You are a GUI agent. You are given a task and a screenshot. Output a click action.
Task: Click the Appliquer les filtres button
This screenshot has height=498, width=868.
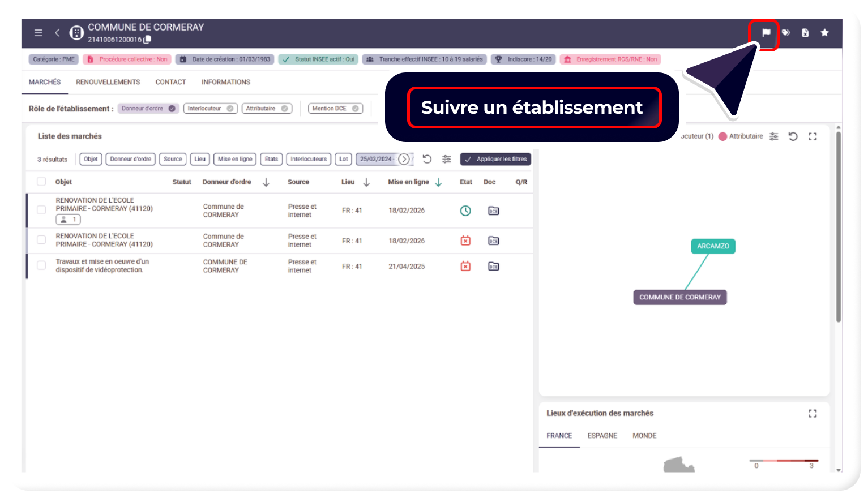[x=495, y=159]
